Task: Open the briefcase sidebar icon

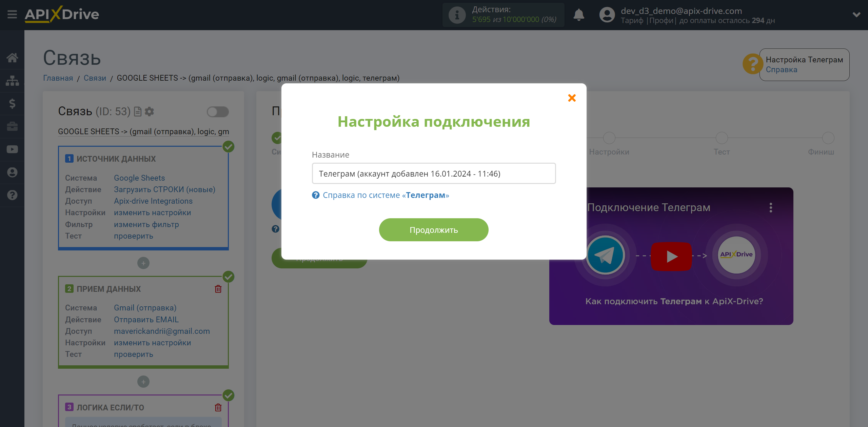Action: tap(12, 126)
